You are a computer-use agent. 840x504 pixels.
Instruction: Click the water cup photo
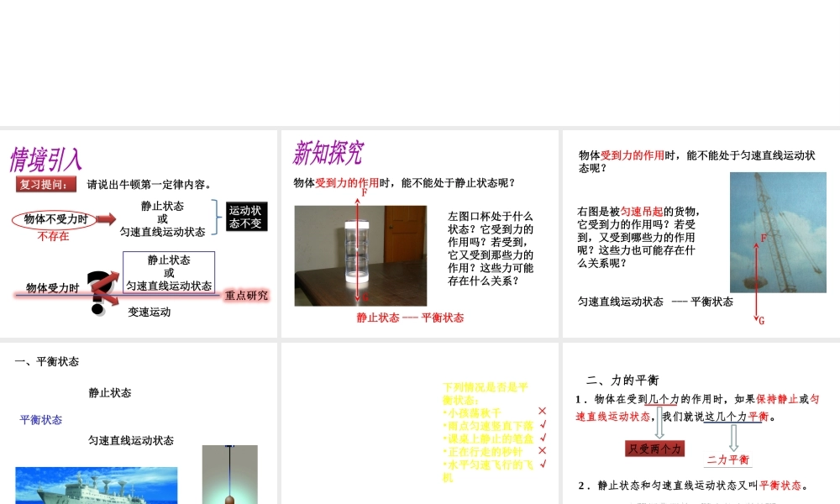click(x=360, y=255)
